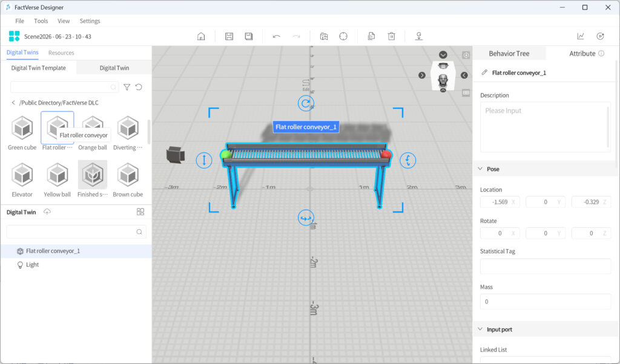The height and width of the screenshot is (364, 620).
Task: Click the Statistical Tag field
Action: click(546, 267)
